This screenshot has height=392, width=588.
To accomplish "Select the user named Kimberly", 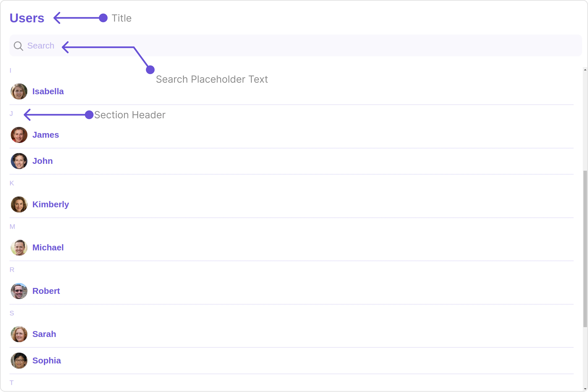I will click(50, 204).
